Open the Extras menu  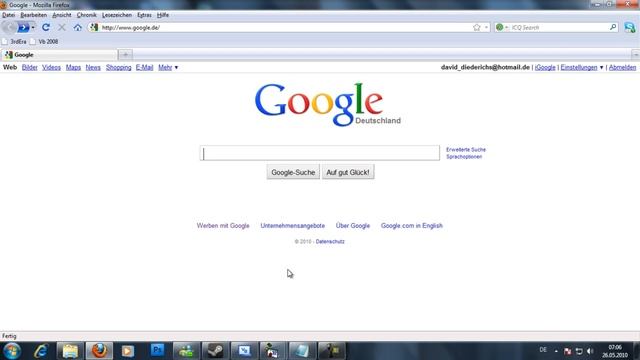144,15
